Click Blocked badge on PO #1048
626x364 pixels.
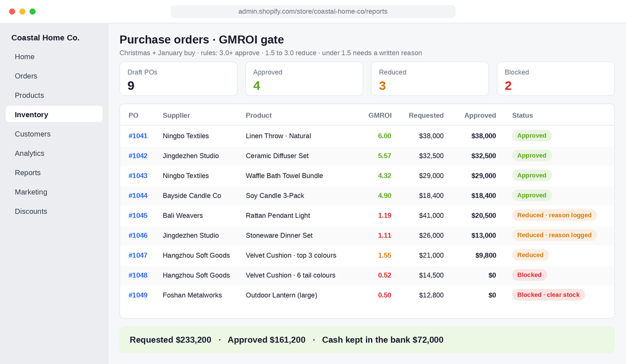[529, 275]
